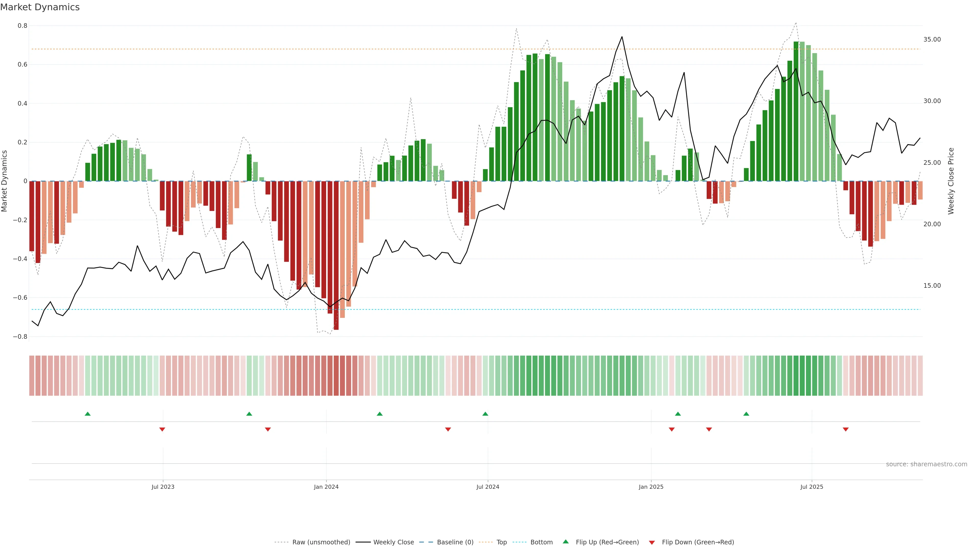Image resolution: width=980 pixels, height=551 pixels.
Task: Click the first green flip-up triangle marker
Action: [x=88, y=414]
